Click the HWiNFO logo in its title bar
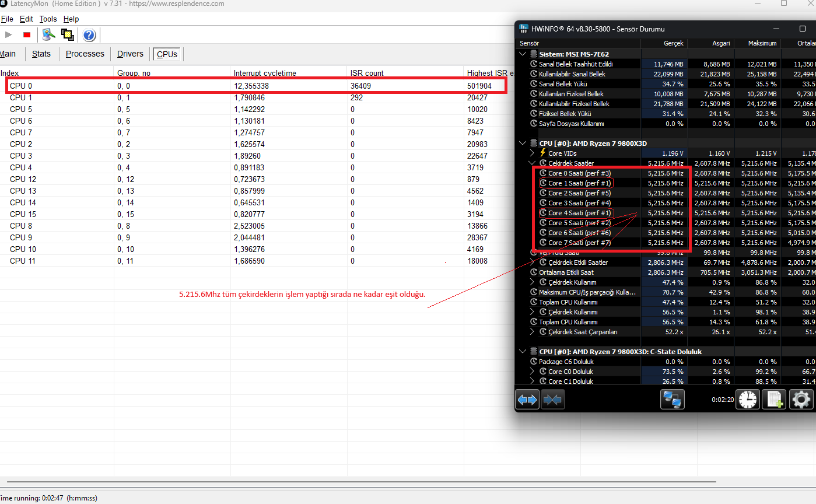 click(524, 29)
